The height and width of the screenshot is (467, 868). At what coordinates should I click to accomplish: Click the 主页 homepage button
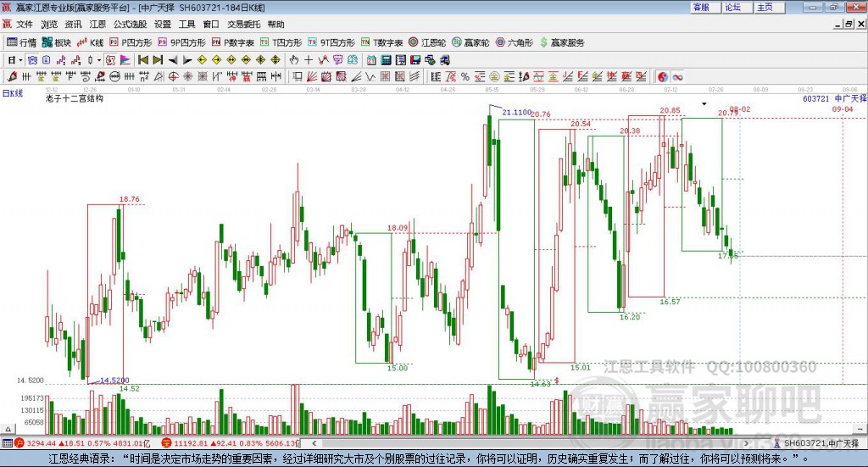pyautogui.click(x=770, y=7)
